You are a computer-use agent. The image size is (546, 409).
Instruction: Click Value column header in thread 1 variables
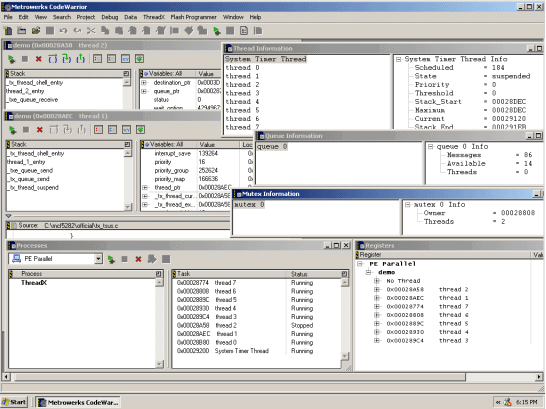point(217,144)
